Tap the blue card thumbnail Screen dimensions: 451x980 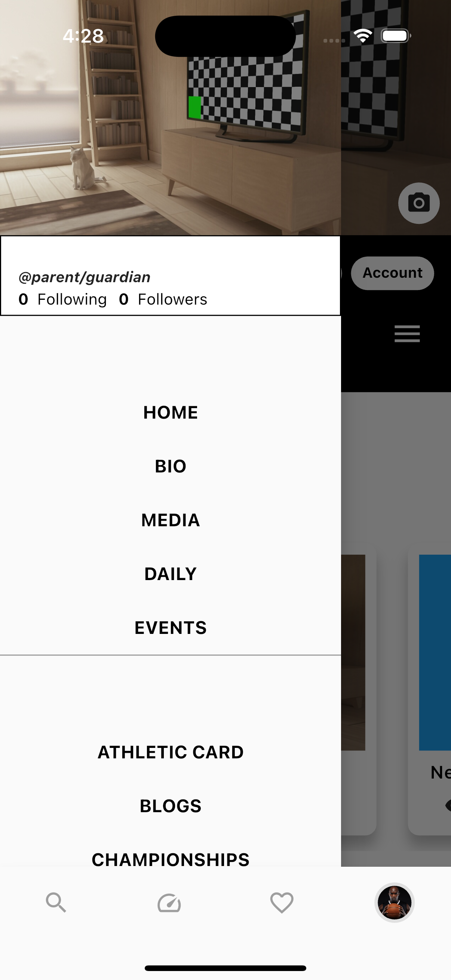click(x=435, y=653)
